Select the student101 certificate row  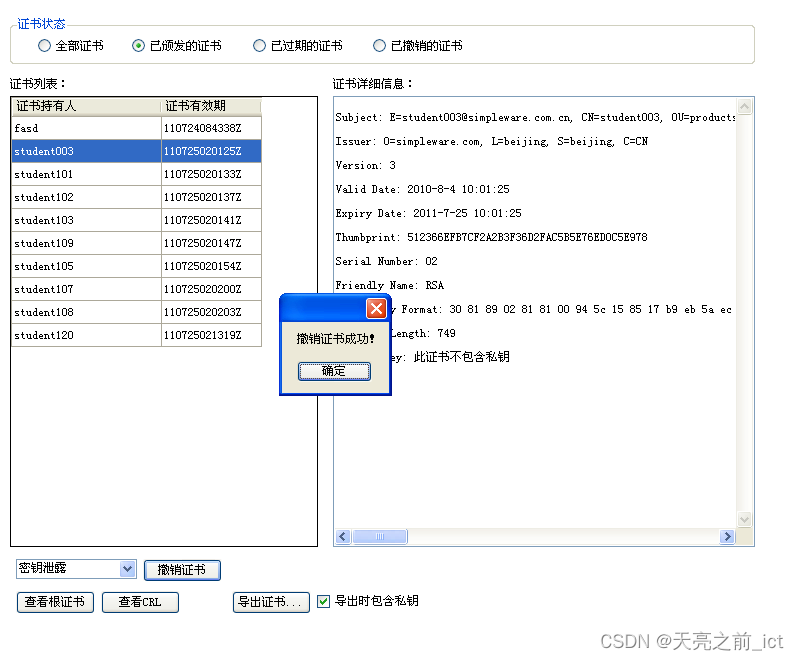click(137, 174)
